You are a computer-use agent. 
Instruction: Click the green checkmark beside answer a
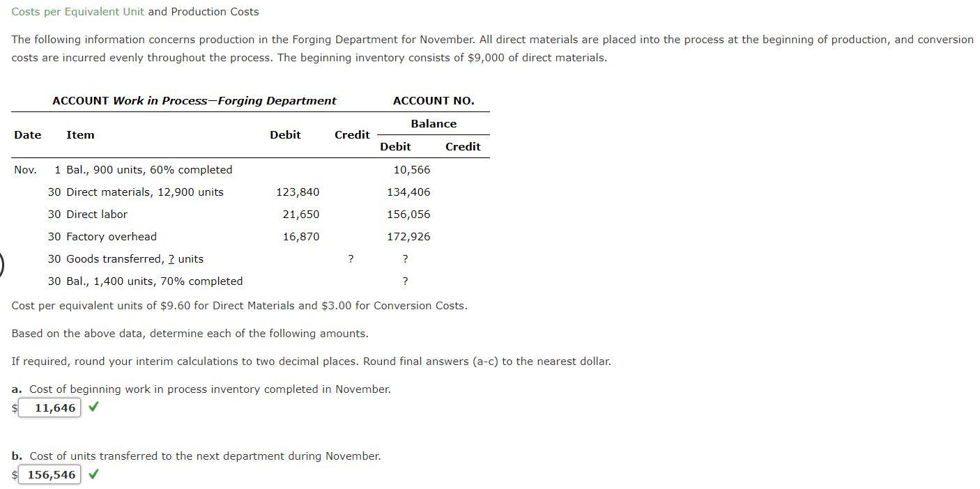(93, 407)
